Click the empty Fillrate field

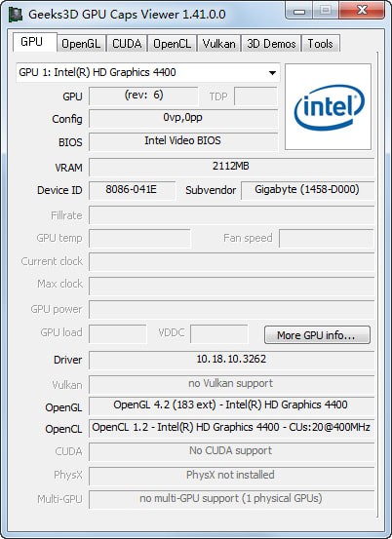[x=231, y=215]
